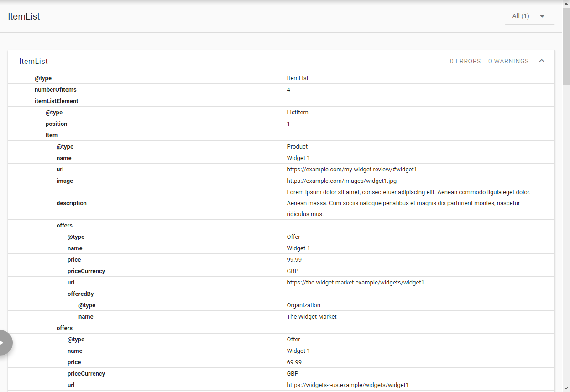570x392 pixels.
Task: Click the Organization type value
Action: (303, 305)
